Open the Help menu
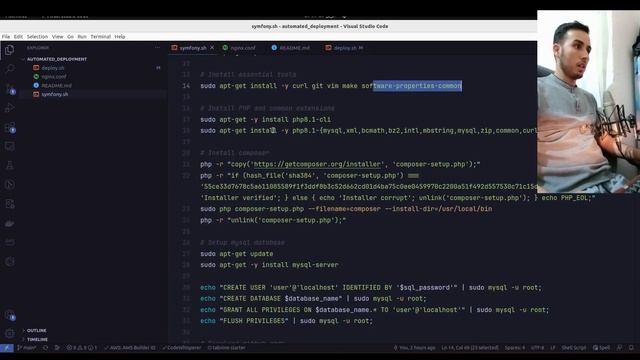The image size is (640, 360). tap(120, 37)
